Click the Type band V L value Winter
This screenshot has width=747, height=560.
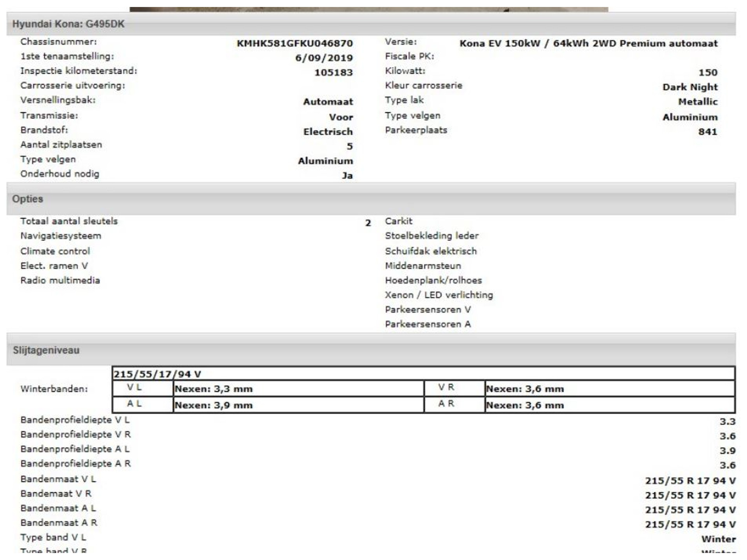718,539
